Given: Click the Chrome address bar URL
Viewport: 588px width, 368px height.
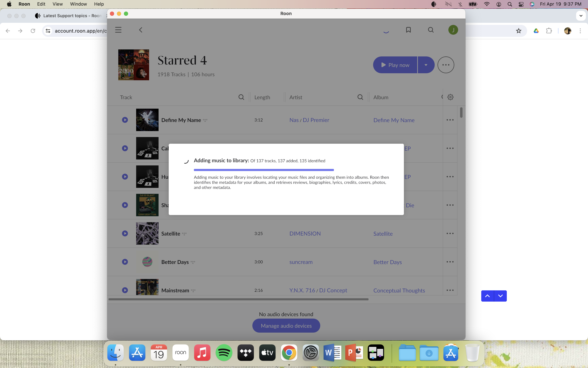Looking at the screenshot, I should (81, 31).
